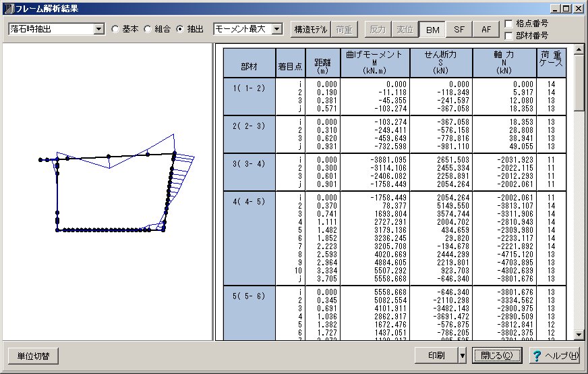Image resolution: width=588 pixels, height=374 pixels.
Task: Open the 落石時抽出 dropdown
Action: point(98,29)
